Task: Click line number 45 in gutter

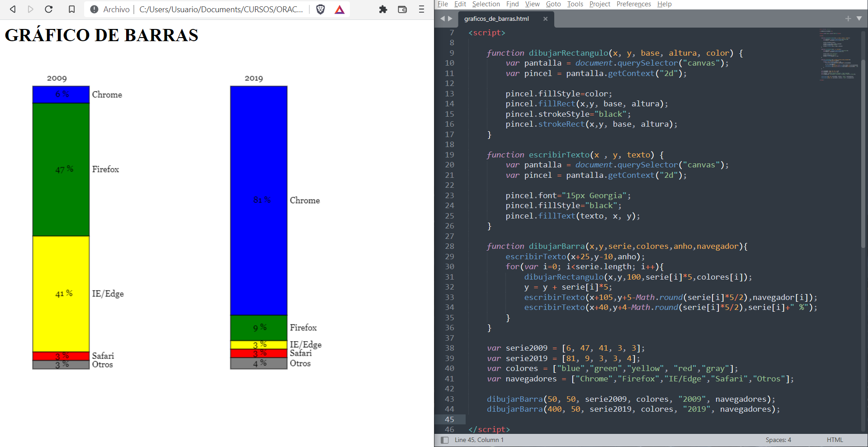Action: 449,419
